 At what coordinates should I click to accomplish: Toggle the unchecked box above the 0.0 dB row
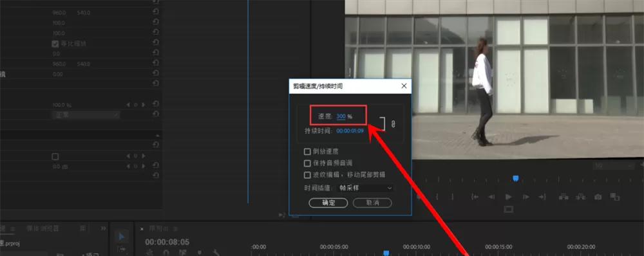[55, 156]
